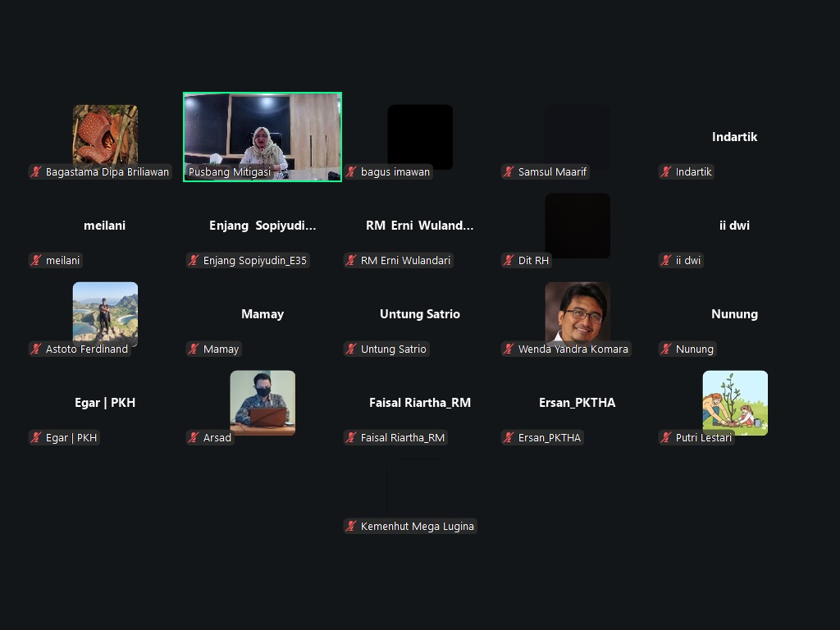Click muted microphone icon next to bagus imawan
Screen dimensions: 840x630
(x=351, y=172)
